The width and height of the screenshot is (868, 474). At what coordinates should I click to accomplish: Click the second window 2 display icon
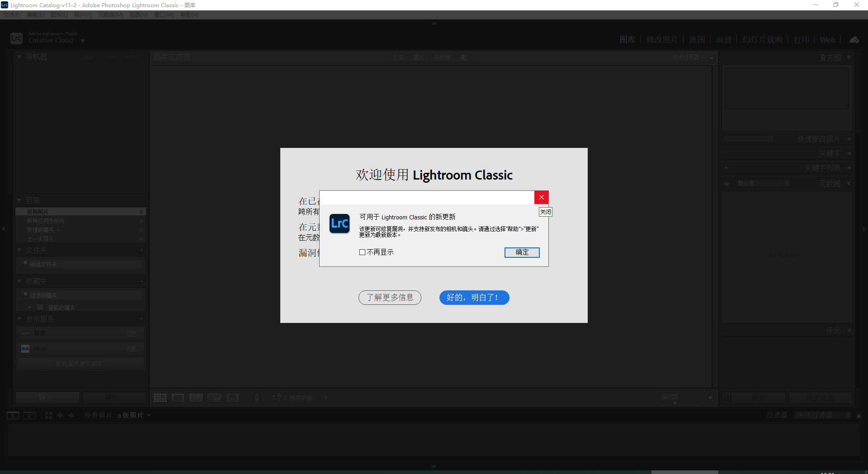click(x=29, y=416)
